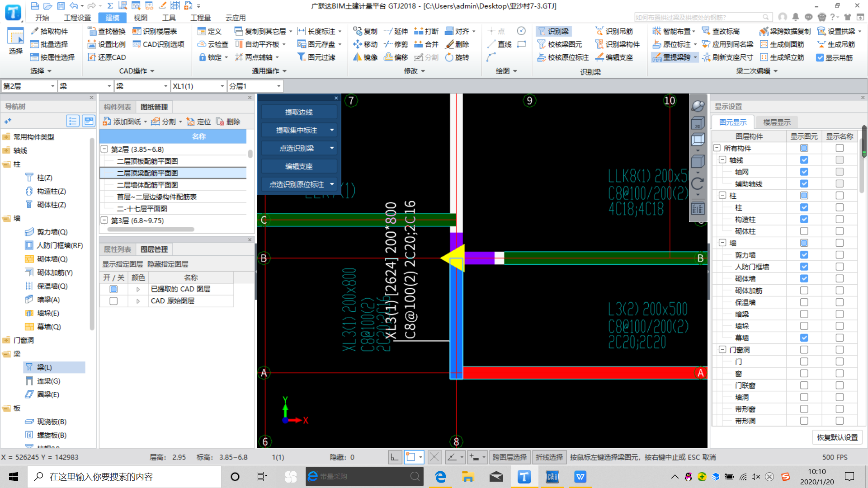Toggle 已提取的 CAD 图层 checkbox
This screenshot has width=868, height=488.
[113, 289]
